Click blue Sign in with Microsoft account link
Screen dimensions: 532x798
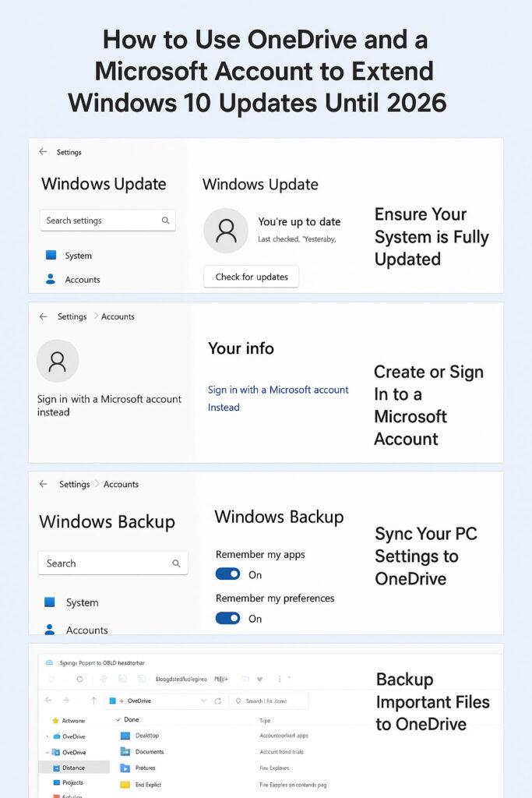click(x=277, y=390)
